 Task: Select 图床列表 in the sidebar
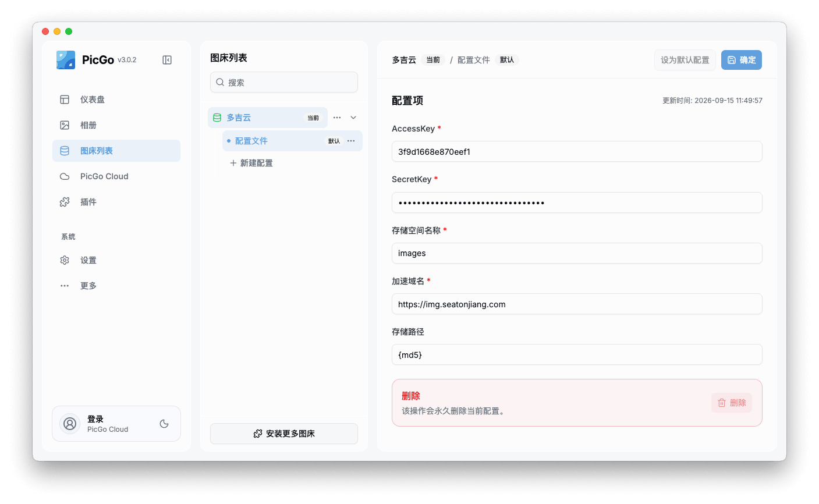click(x=116, y=151)
